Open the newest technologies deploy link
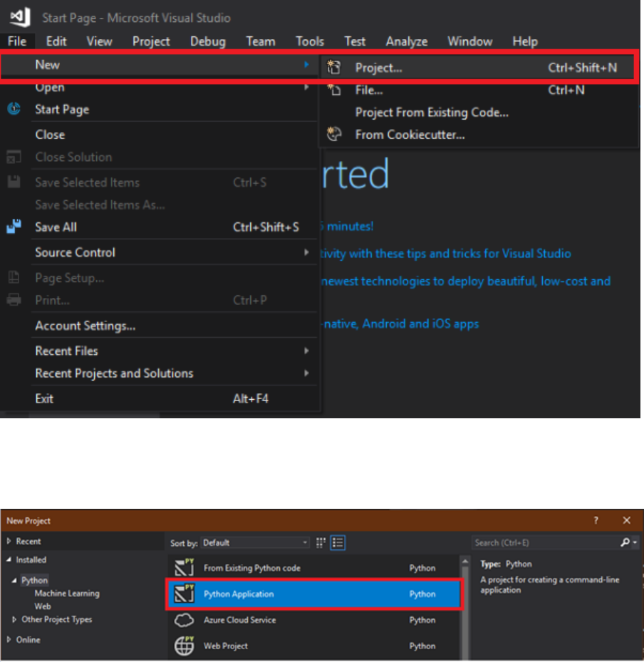The height and width of the screenshot is (662, 644). [x=465, y=281]
